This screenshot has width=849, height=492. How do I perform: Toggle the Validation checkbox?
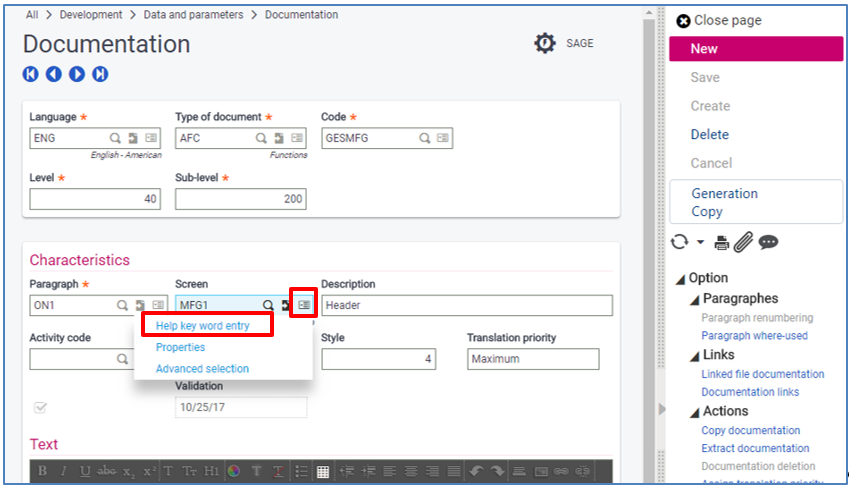tap(40, 407)
